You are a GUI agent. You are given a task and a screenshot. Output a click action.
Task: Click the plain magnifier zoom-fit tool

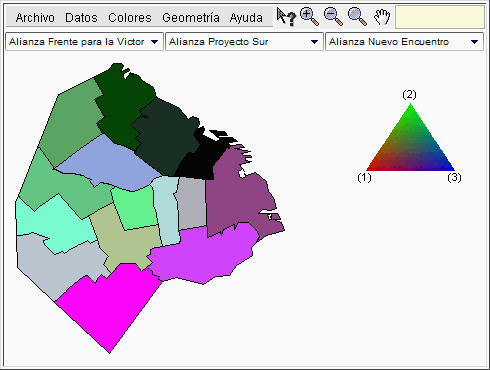tap(357, 17)
